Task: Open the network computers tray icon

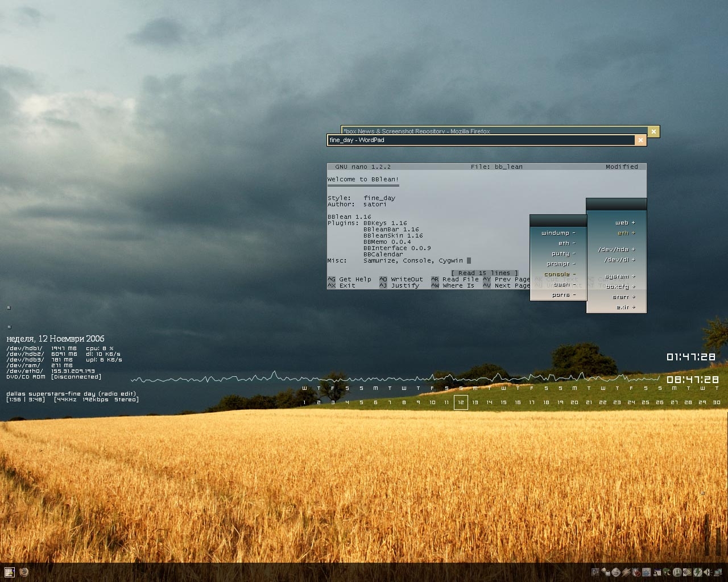Action: pos(718,572)
